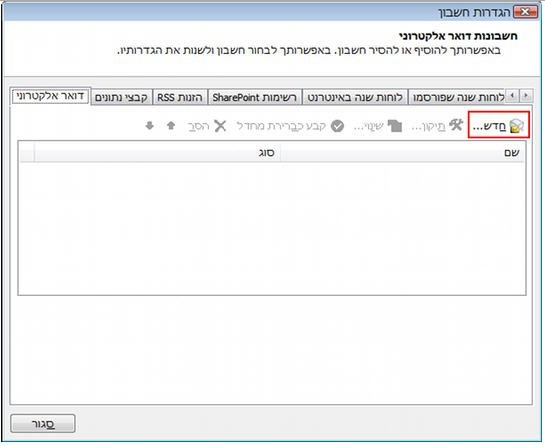Click the Remove (הסר) X icon
This screenshot has width=545, height=445.
tap(220, 126)
